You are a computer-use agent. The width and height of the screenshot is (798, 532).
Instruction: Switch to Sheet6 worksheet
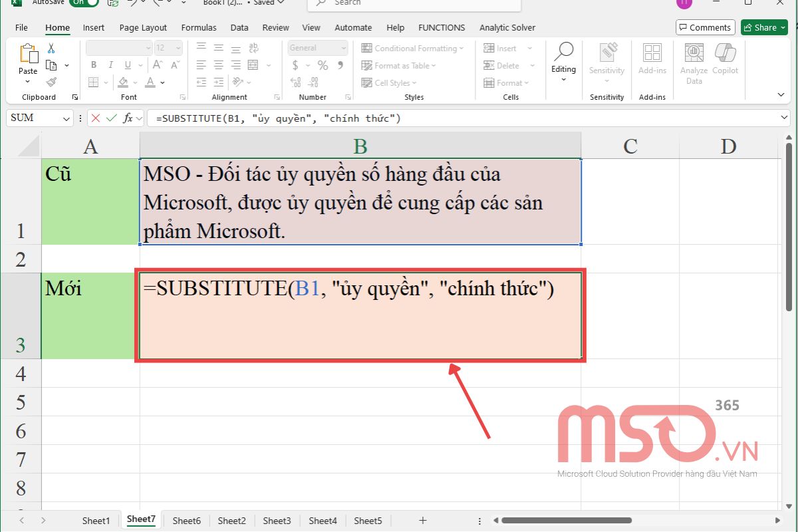(187, 521)
